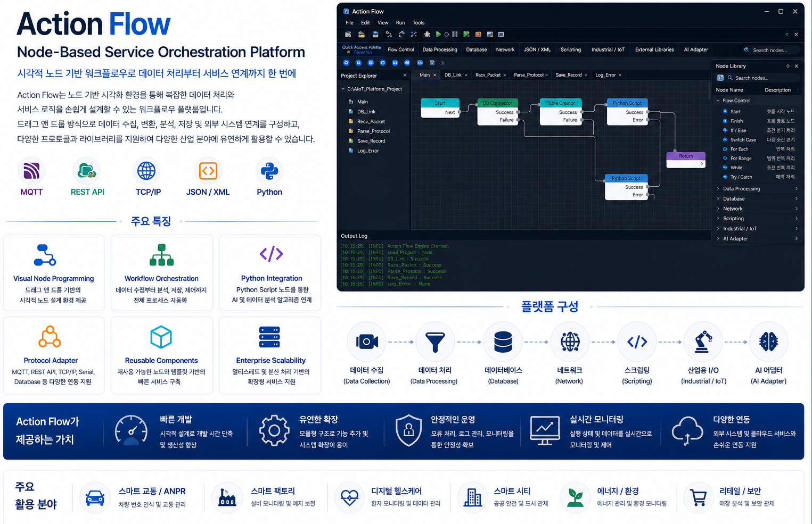Start the flow with the green play icon
The image size is (812, 524).
(438, 35)
